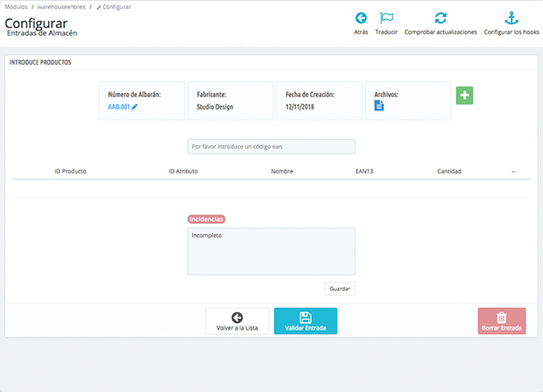Click Validar Entrada button
This screenshot has height=392, width=543.
pos(305,321)
